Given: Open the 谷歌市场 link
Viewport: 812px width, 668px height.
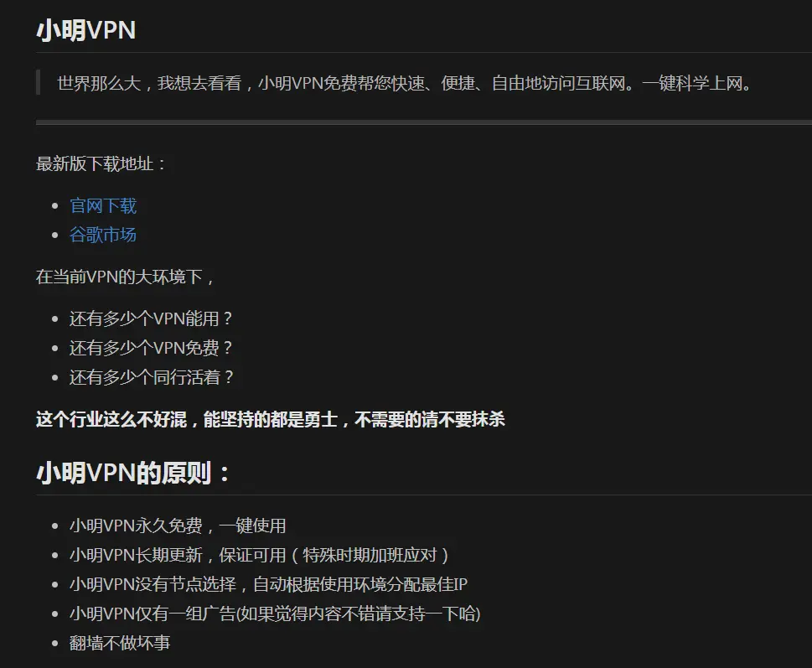Looking at the screenshot, I should [x=102, y=235].
